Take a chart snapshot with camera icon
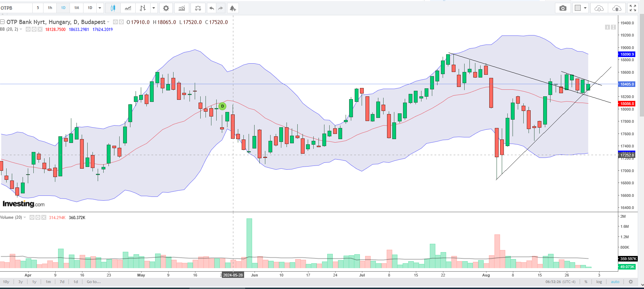644x289 pixels. pos(563,8)
